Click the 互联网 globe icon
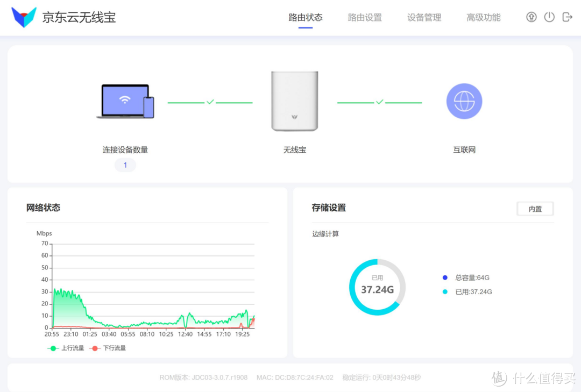Image resolution: width=581 pixels, height=392 pixels. click(x=464, y=101)
